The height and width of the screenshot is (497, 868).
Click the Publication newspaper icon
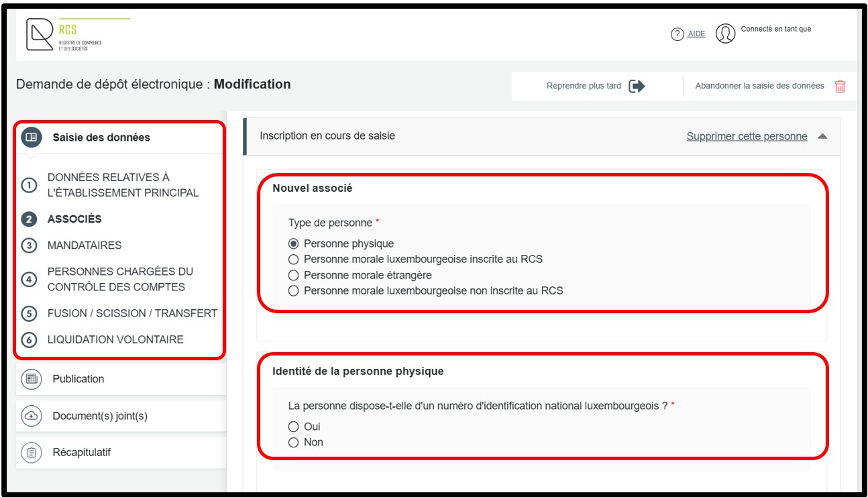pyautogui.click(x=31, y=379)
